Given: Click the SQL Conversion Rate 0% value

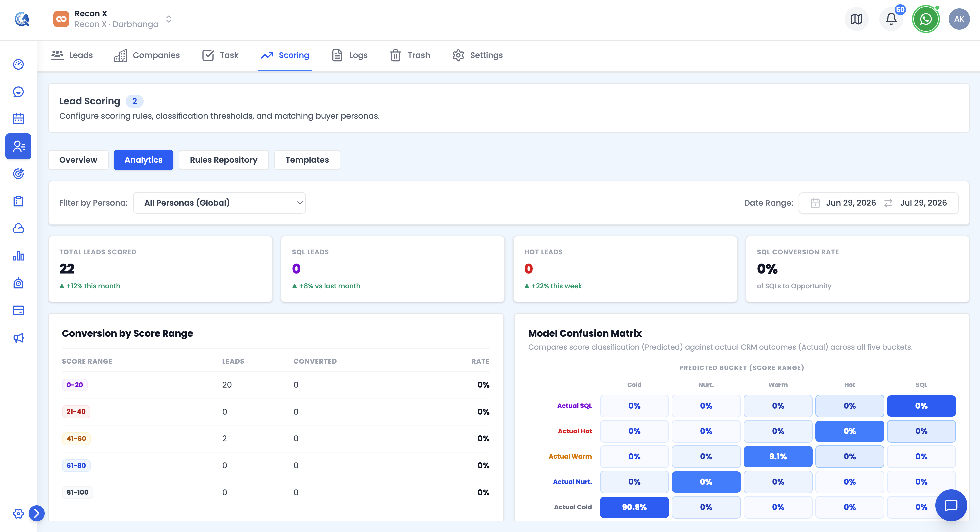Looking at the screenshot, I should (767, 268).
